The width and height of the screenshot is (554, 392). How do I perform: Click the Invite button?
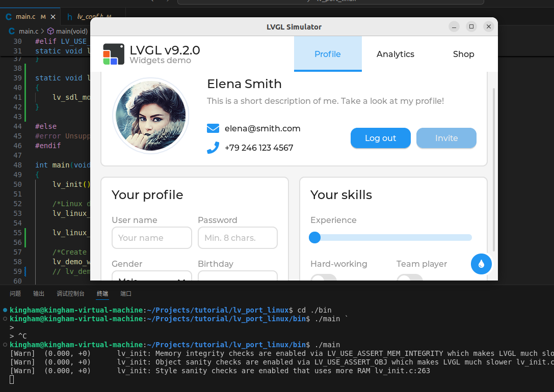[446, 138]
